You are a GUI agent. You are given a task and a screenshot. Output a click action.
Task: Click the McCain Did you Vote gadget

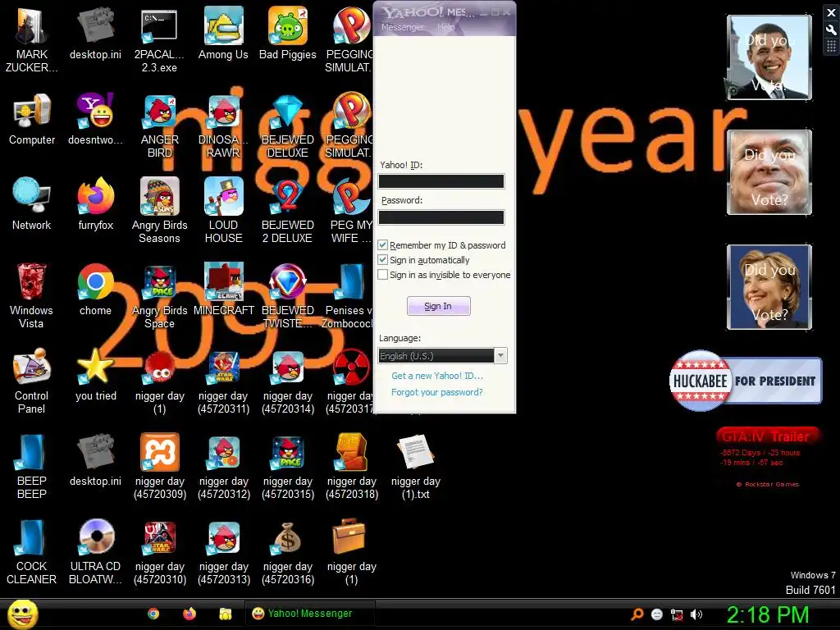pyautogui.click(x=769, y=172)
